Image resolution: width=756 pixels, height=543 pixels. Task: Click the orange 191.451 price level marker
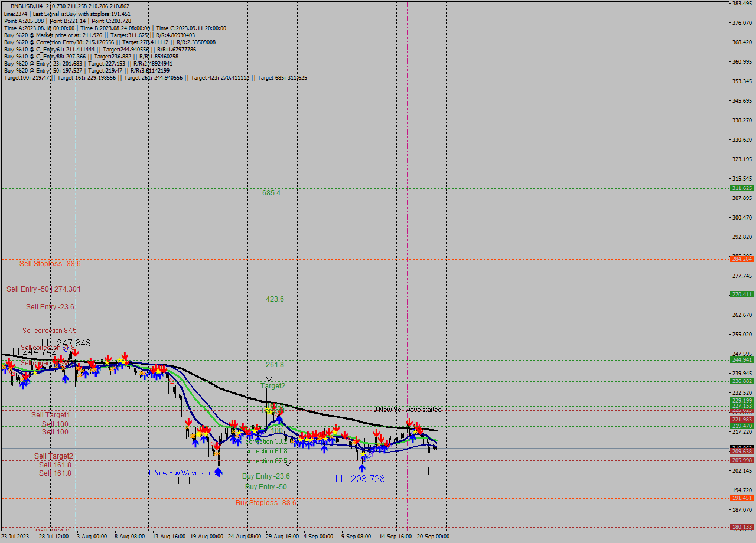click(x=742, y=498)
